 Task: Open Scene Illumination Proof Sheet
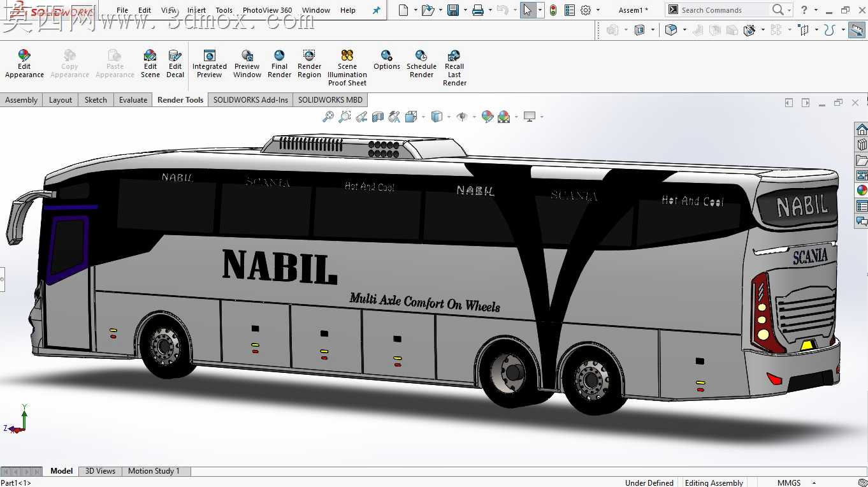coord(347,68)
